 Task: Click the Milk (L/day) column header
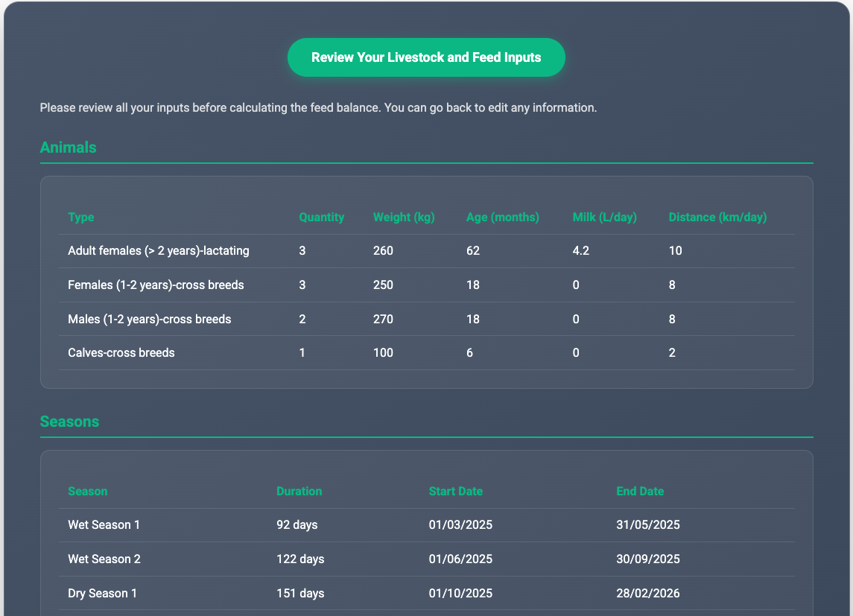click(x=604, y=217)
